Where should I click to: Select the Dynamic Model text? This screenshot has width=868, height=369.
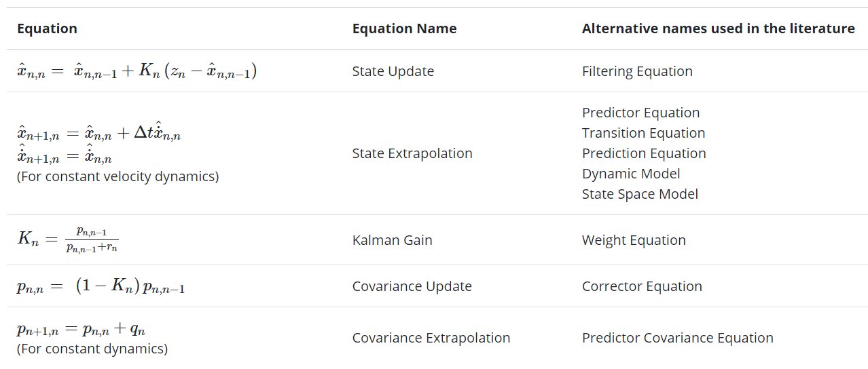coord(631,174)
